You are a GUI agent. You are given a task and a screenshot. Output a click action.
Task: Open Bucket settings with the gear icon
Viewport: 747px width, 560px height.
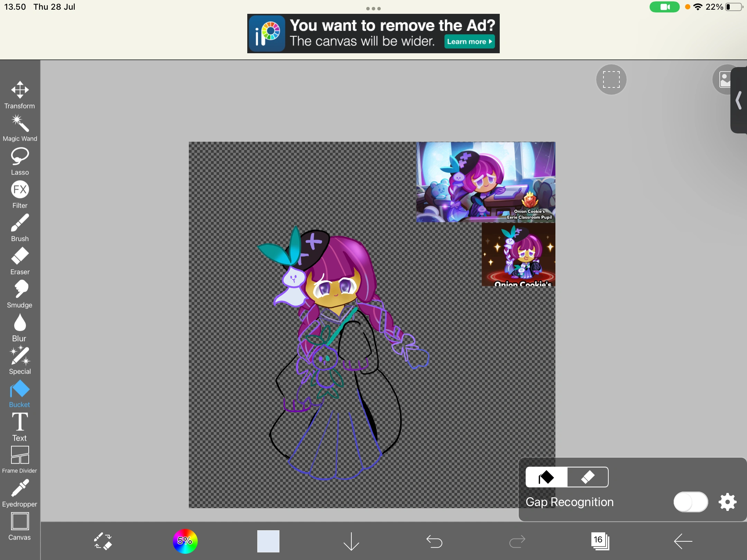pyautogui.click(x=727, y=502)
